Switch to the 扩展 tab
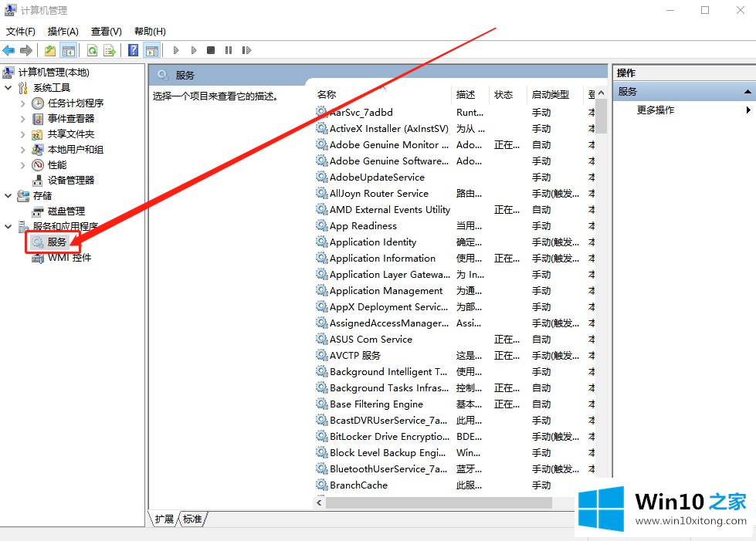The height and width of the screenshot is (541, 756). 164,519
